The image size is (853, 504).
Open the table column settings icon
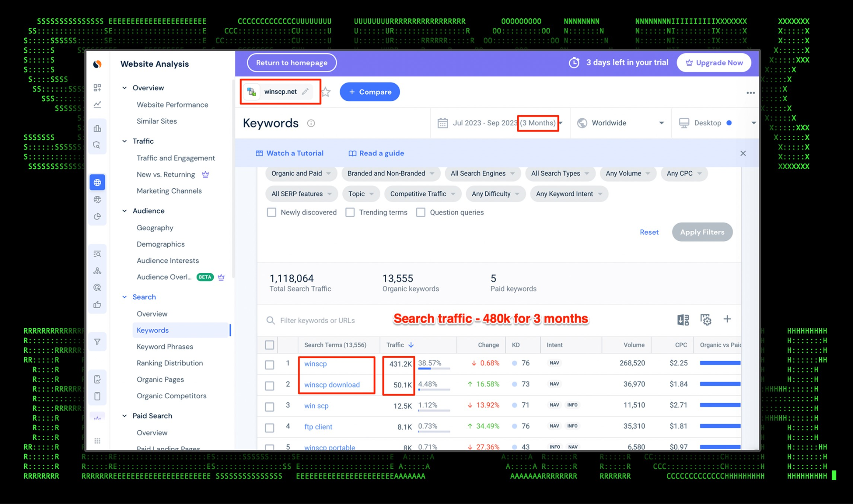(706, 320)
